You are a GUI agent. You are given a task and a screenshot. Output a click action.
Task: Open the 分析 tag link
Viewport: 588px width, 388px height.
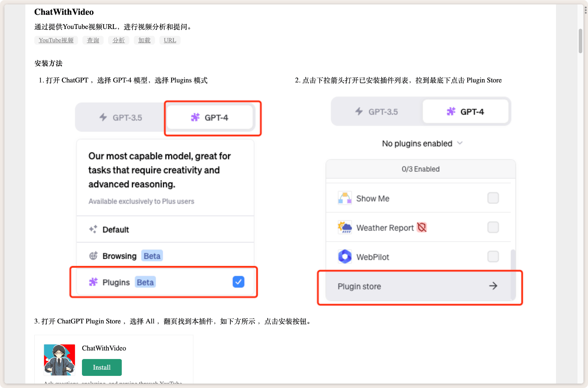pos(119,40)
